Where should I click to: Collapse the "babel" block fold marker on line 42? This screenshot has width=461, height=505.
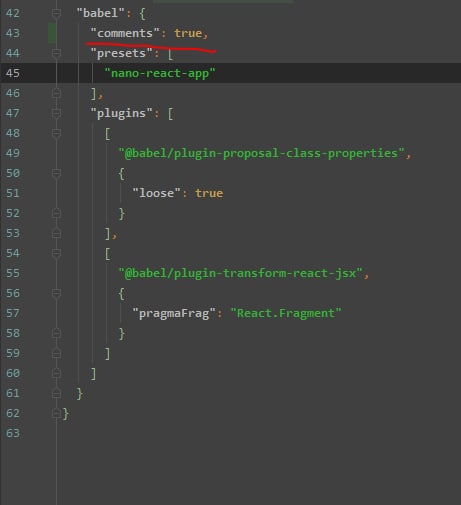click(56, 13)
